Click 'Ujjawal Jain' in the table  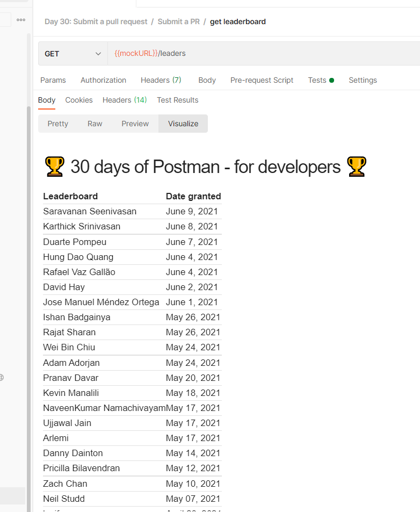[x=67, y=423]
